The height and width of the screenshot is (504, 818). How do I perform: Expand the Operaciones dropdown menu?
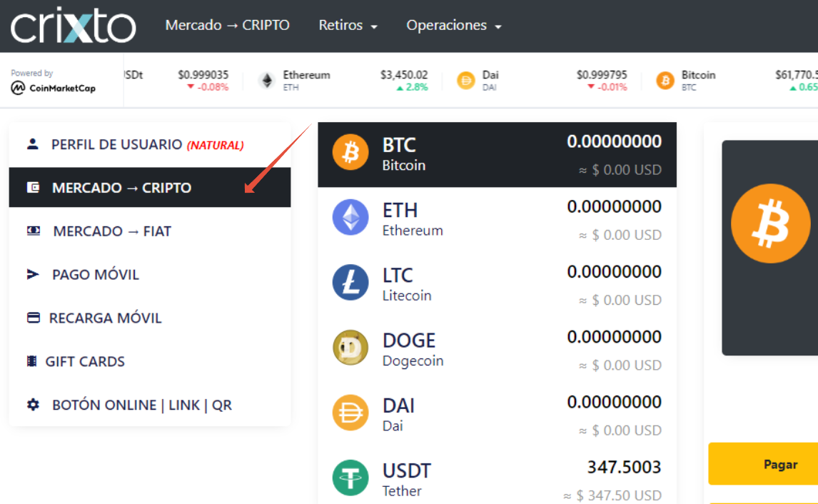coord(454,25)
